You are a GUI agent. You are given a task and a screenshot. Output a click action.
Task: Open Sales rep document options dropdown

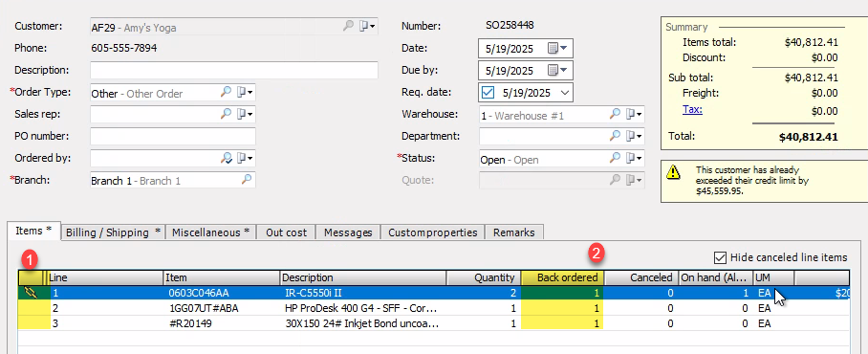tap(246, 114)
